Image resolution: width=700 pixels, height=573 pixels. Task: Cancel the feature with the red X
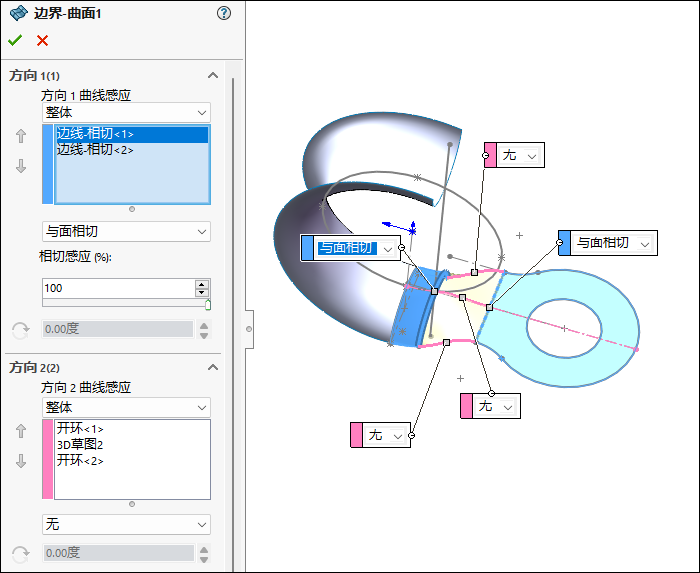42,41
